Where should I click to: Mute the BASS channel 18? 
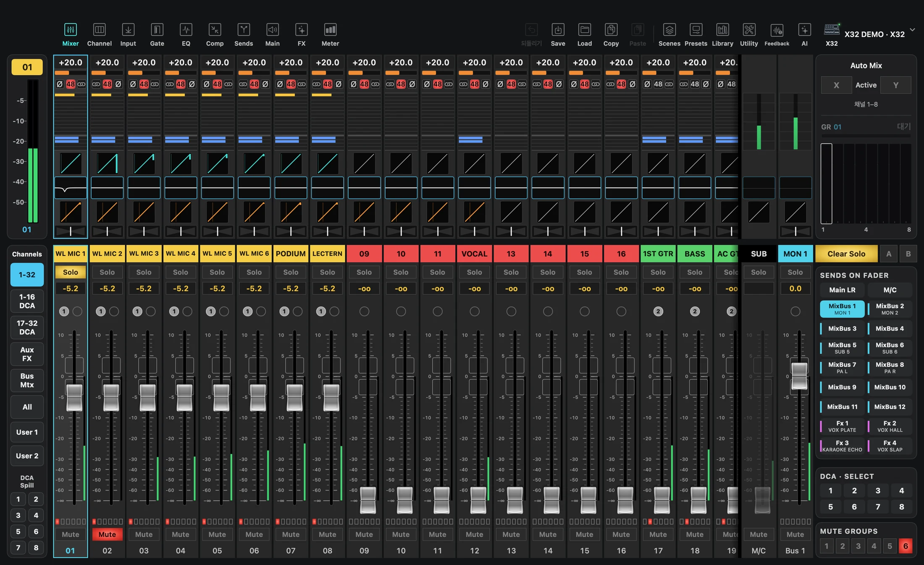695,534
